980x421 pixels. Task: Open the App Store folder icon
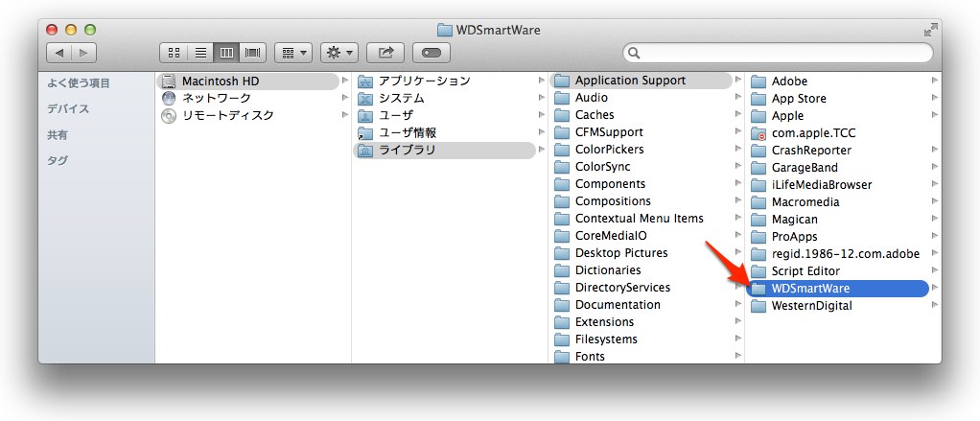pyautogui.click(x=758, y=99)
